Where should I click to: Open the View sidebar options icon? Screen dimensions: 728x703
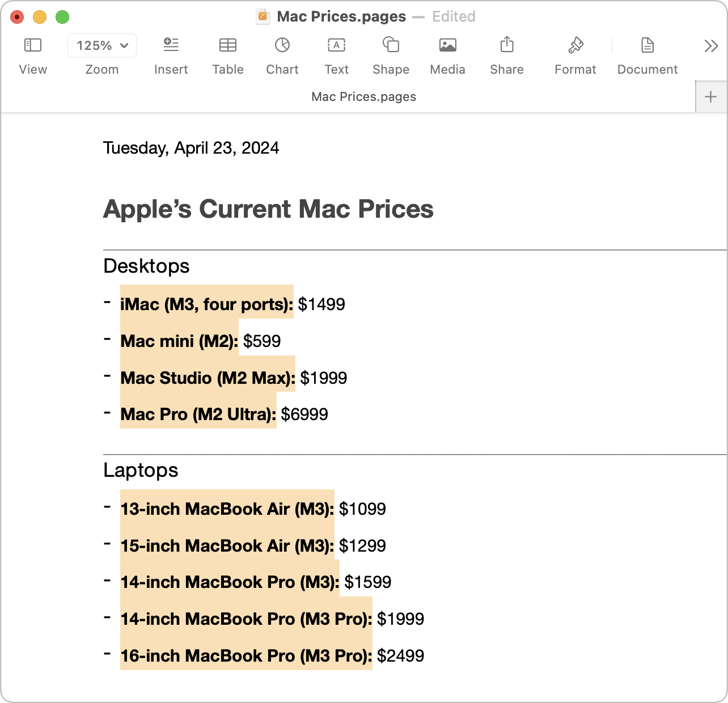point(33,45)
